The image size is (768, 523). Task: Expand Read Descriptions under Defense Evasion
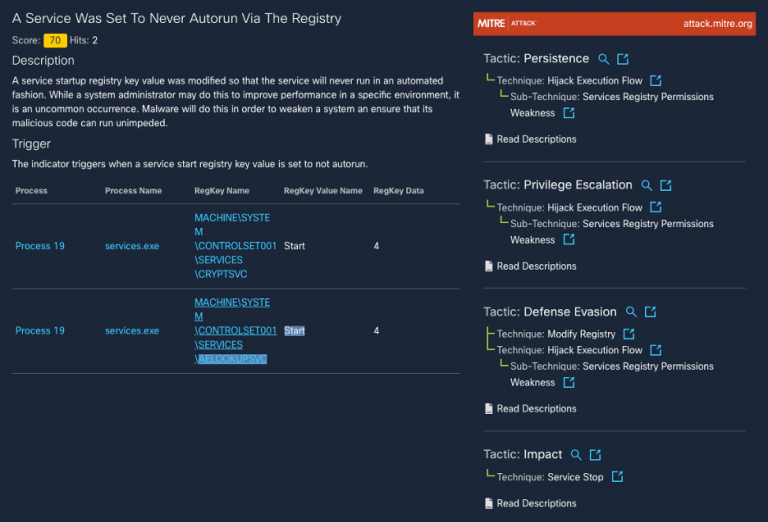point(529,408)
